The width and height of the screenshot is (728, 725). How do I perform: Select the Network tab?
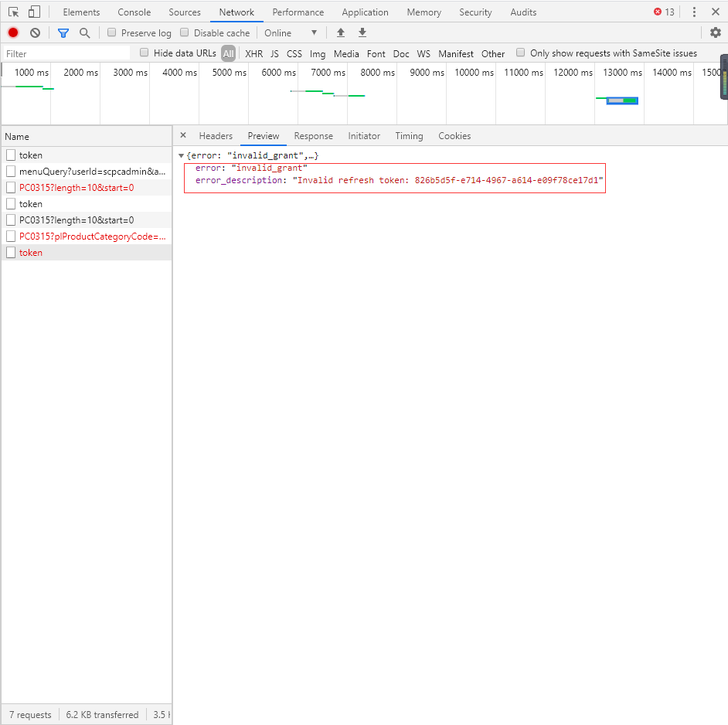[236, 12]
